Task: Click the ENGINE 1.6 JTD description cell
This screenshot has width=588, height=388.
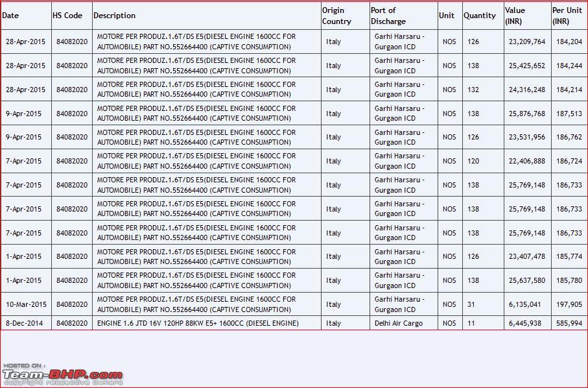Action: [198, 323]
